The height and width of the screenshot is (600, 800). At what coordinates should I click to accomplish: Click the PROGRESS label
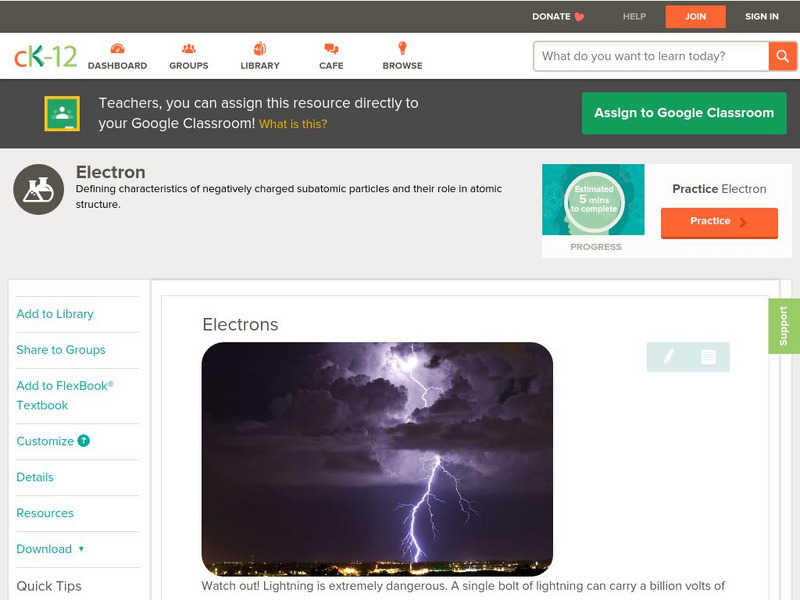pyautogui.click(x=596, y=247)
